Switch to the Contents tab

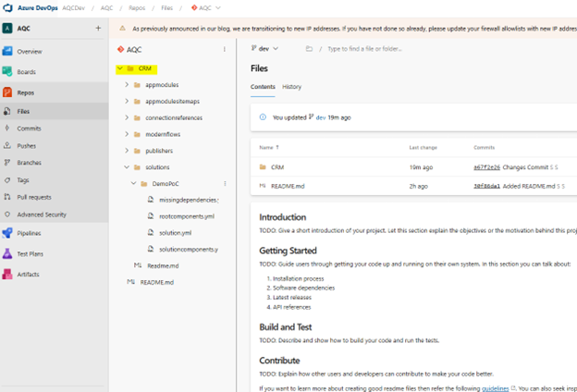[x=263, y=87]
